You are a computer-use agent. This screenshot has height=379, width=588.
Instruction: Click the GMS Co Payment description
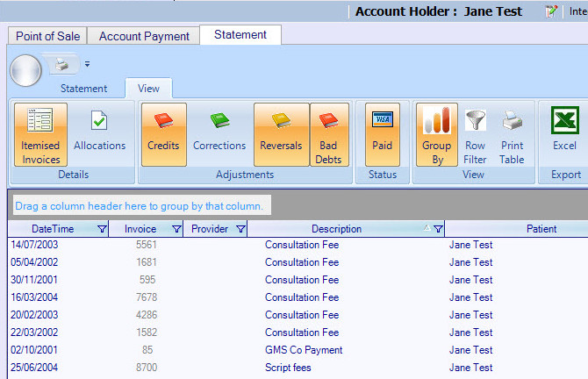click(x=304, y=350)
